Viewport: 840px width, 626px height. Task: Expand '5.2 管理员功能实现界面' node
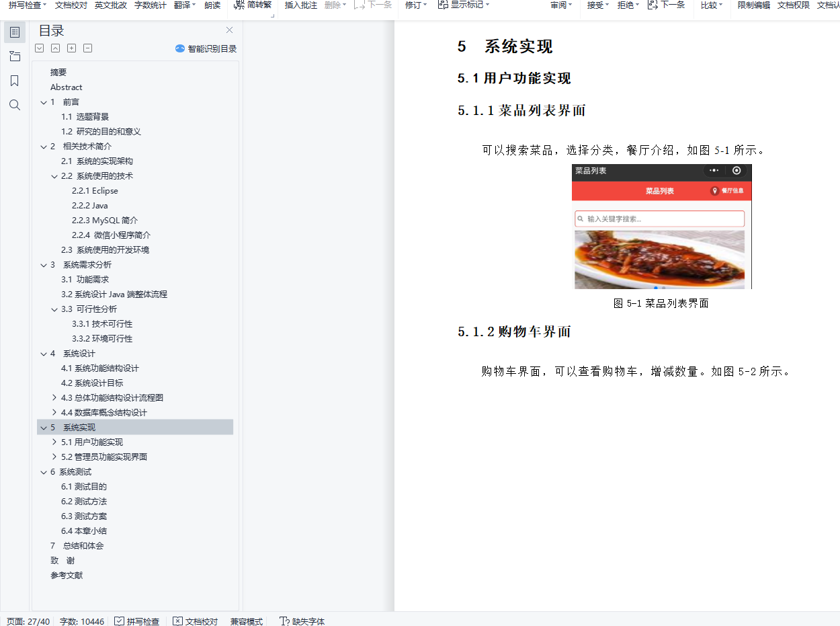tap(54, 457)
